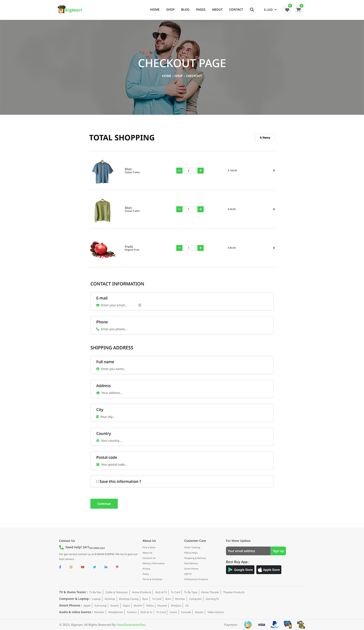Visit the Facebook social icon in footer
Viewport: 364px width, 630px height.
[60, 567]
